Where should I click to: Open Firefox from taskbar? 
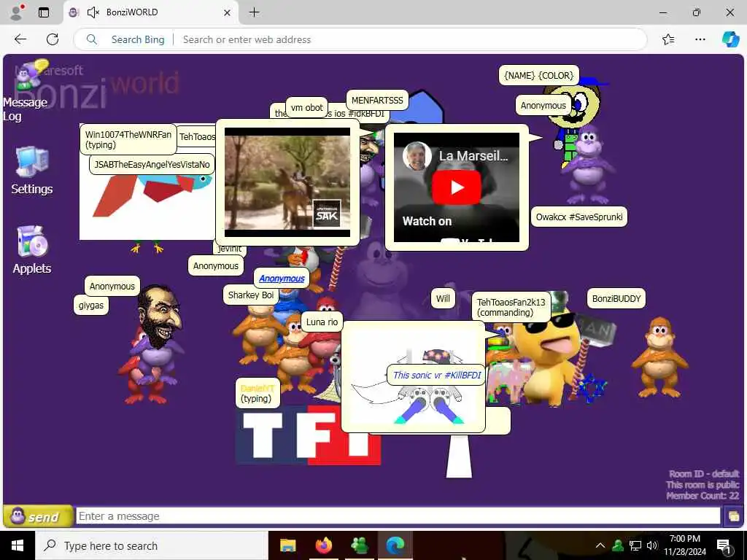click(x=323, y=545)
